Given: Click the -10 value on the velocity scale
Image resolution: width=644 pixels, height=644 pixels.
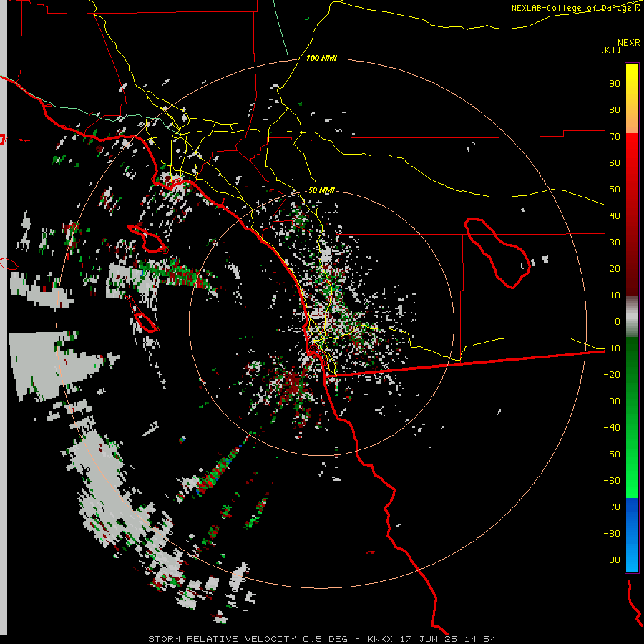Looking at the screenshot, I should [x=612, y=348].
